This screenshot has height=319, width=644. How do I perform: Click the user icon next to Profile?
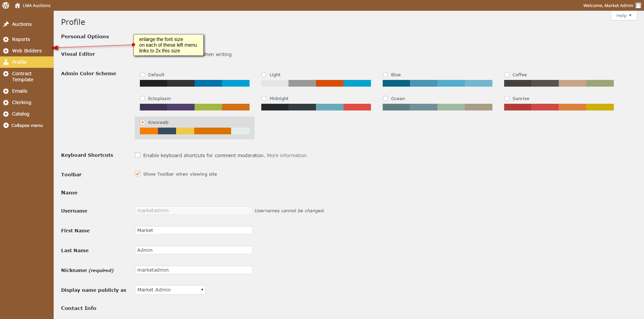coord(6,62)
